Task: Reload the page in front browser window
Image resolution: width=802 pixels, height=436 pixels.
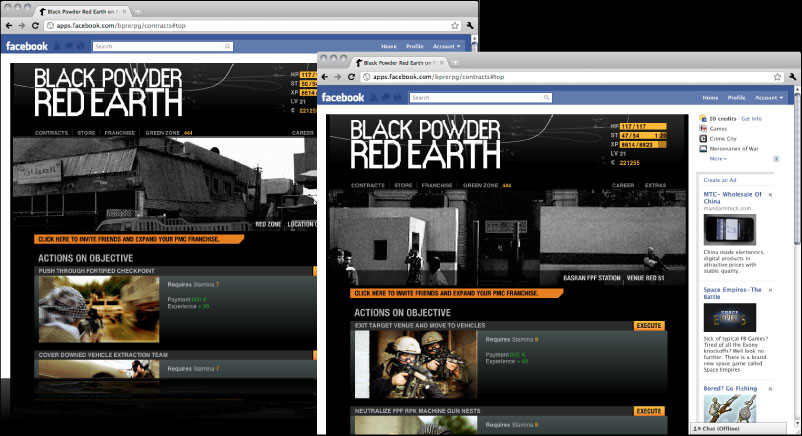Action: coord(351,77)
